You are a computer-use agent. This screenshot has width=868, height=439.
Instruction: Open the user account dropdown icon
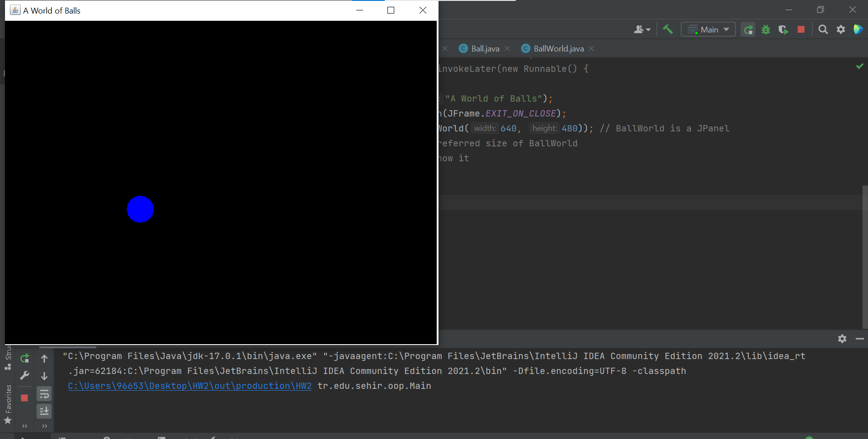point(642,29)
